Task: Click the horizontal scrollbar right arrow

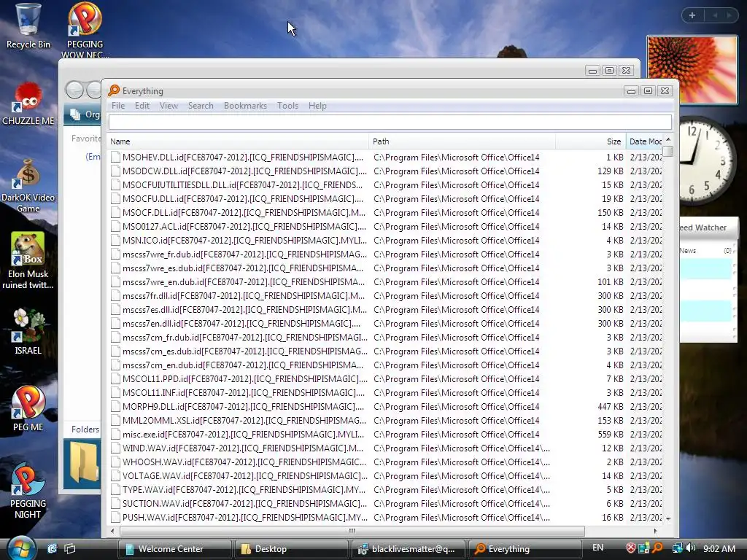Action: point(656,531)
